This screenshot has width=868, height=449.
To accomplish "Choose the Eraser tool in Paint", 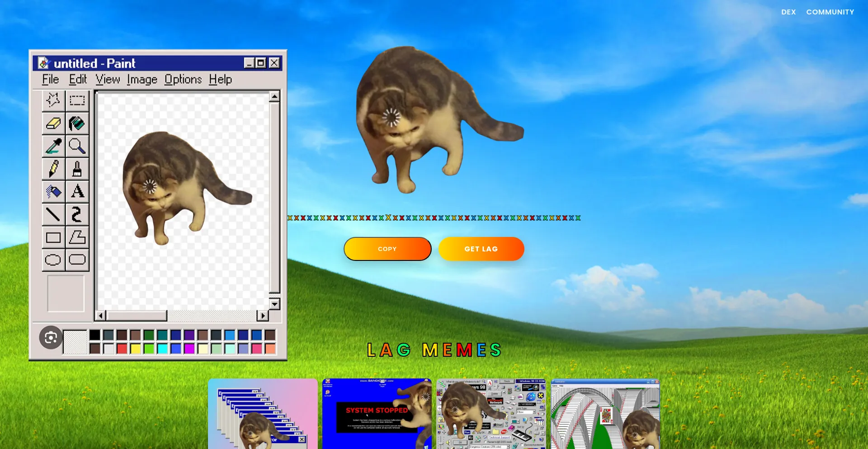I will (53, 123).
